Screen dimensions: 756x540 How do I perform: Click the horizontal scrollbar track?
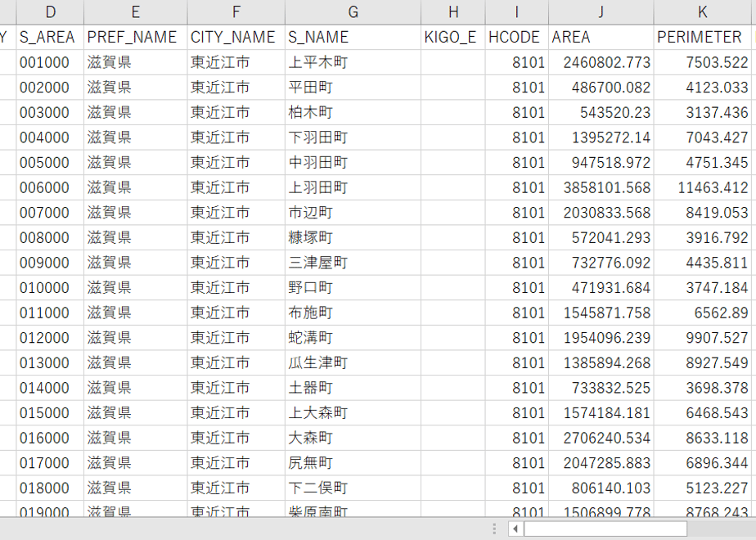pyautogui.click(x=722, y=529)
